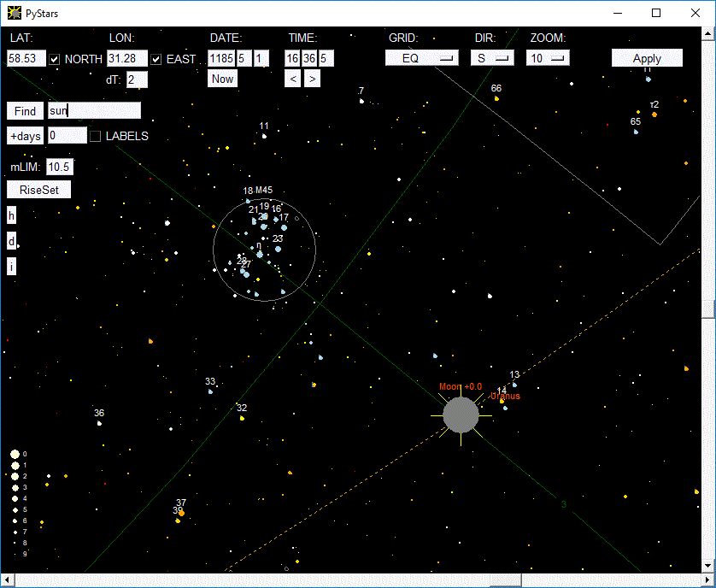Click the gray Moon disc in sky
The image size is (716, 588).
461,415
